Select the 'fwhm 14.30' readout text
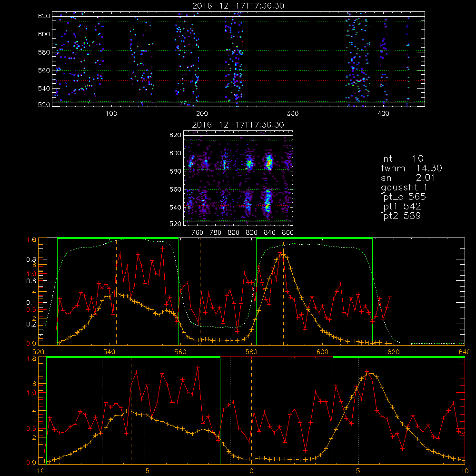476x476 pixels. (411, 168)
